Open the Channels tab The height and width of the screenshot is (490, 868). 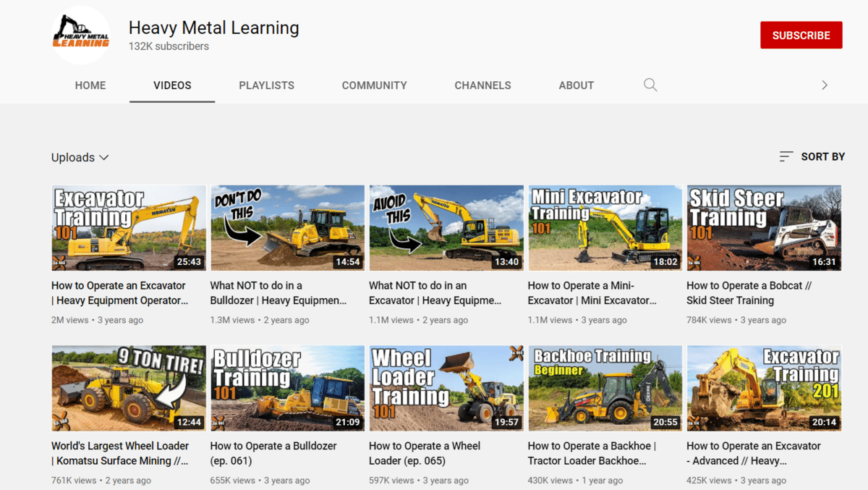tap(482, 85)
